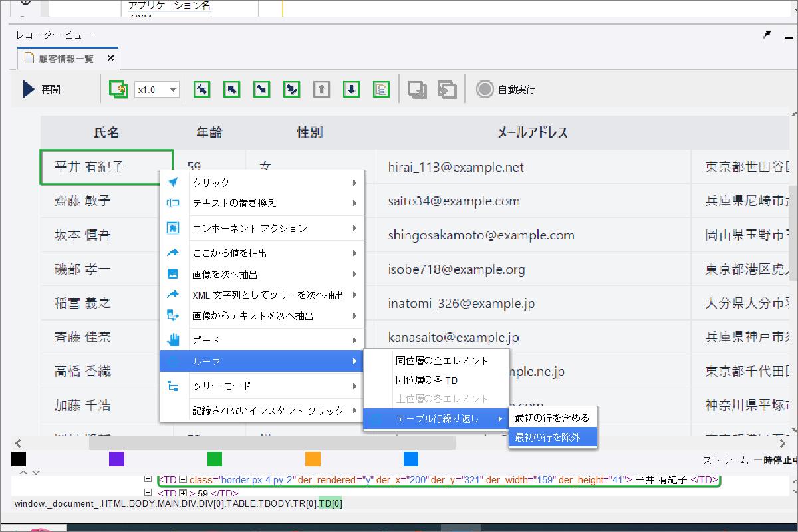Click the horizontal scrollbar thumb below the table
This screenshot has width=798, height=532.
(x=272, y=443)
